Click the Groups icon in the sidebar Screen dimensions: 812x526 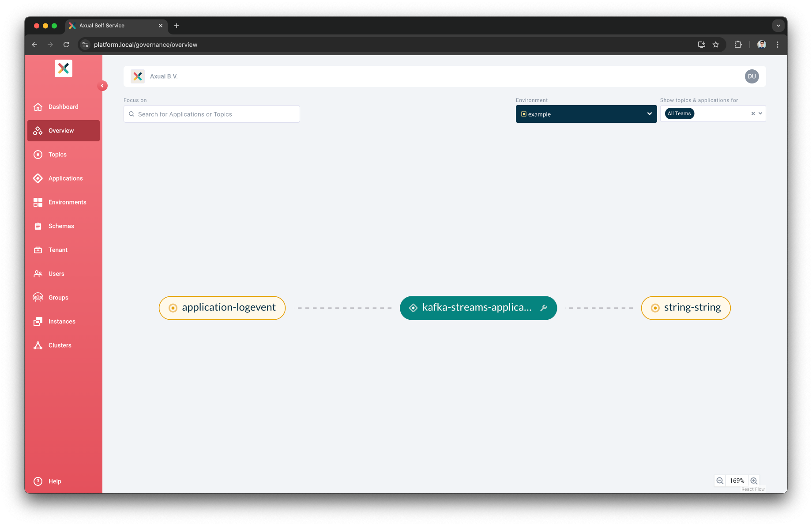38,298
